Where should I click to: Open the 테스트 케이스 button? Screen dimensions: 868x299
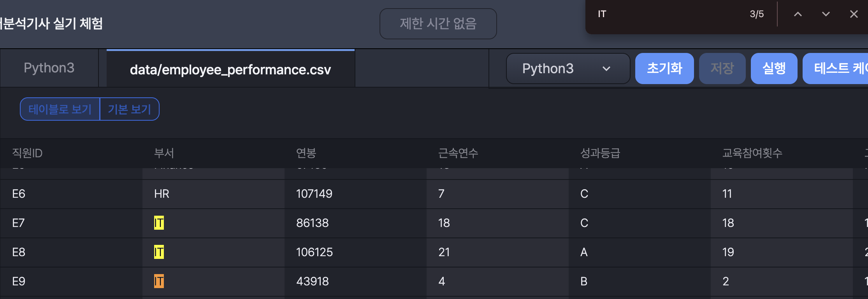click(837, 69)
